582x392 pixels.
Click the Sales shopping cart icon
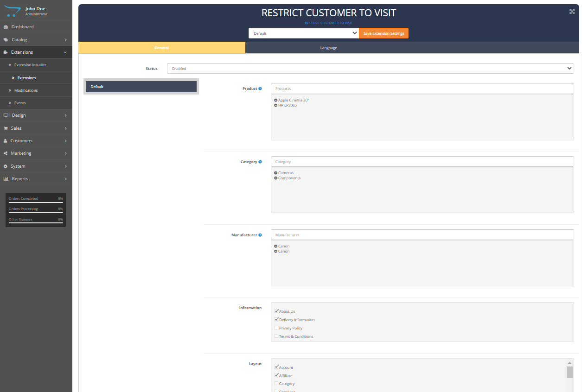(6, 128)
